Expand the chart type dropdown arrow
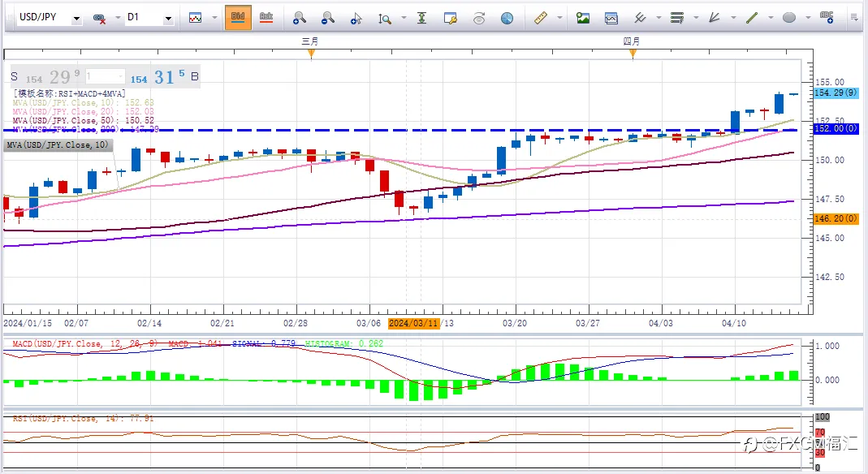The width and height of the screenshot is (868, 474). [x=215, y=18]
